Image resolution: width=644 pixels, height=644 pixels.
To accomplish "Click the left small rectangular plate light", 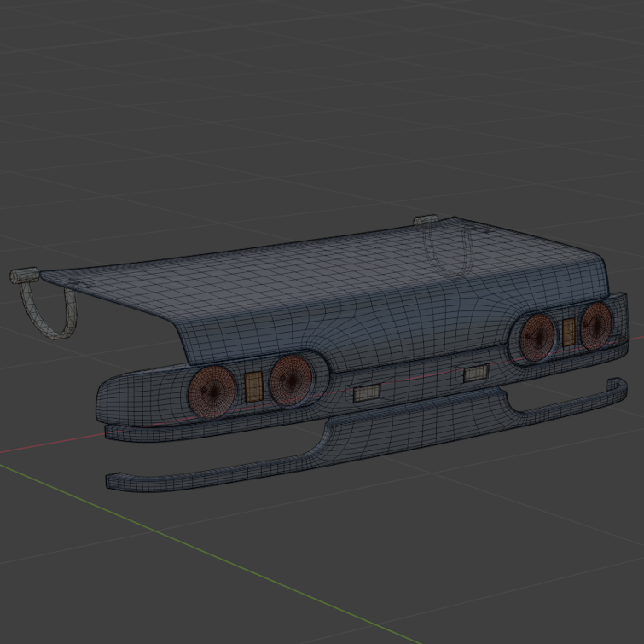I will (x=367, y=392).
